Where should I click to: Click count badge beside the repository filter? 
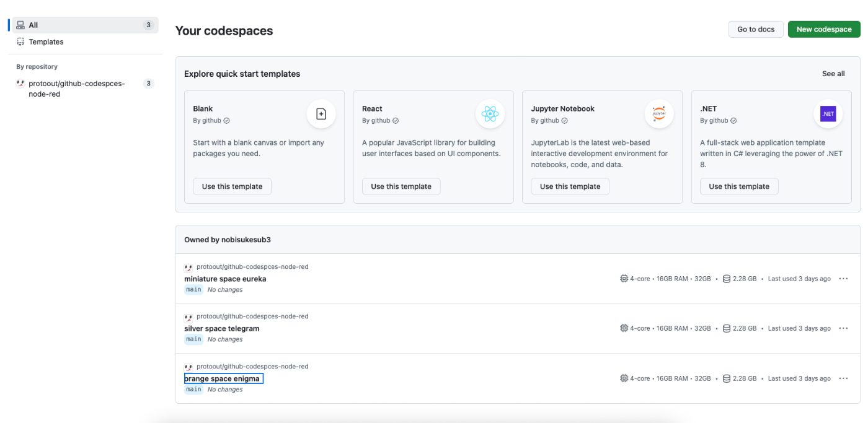(x=148, y=84)
